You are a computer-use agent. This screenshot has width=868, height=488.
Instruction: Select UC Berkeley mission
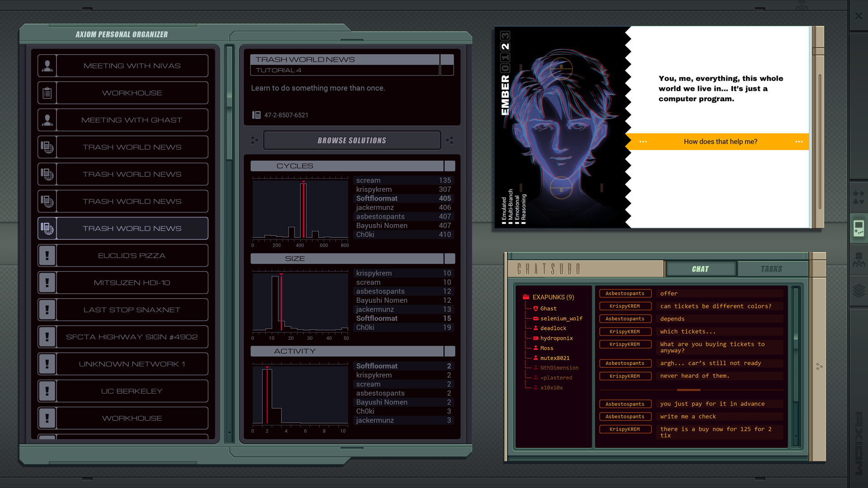point(132,391)
